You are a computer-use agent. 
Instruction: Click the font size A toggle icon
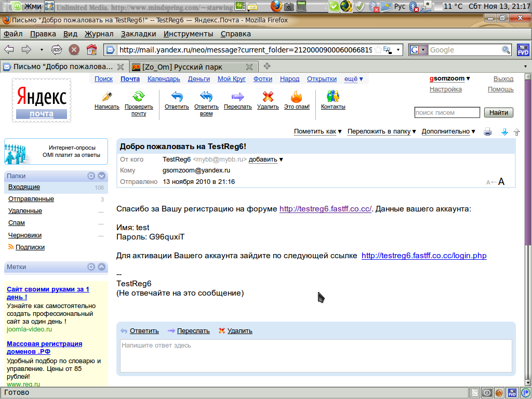point(495,182)
